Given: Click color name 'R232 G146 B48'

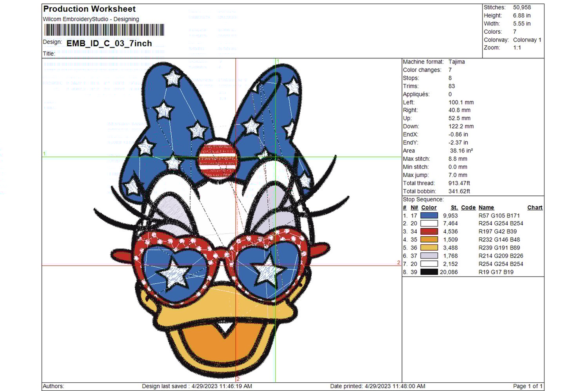Looking at the screenshot, I should 499,240.
